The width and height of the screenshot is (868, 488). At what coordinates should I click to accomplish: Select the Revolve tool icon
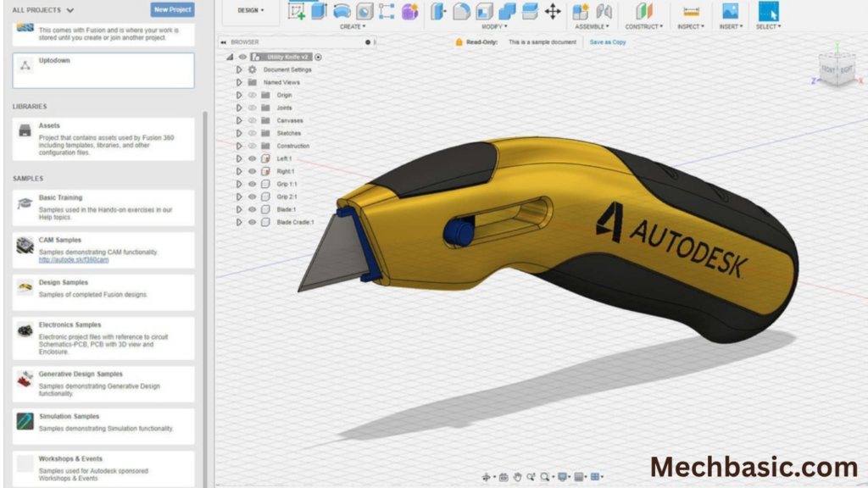(x=342, y=11)
